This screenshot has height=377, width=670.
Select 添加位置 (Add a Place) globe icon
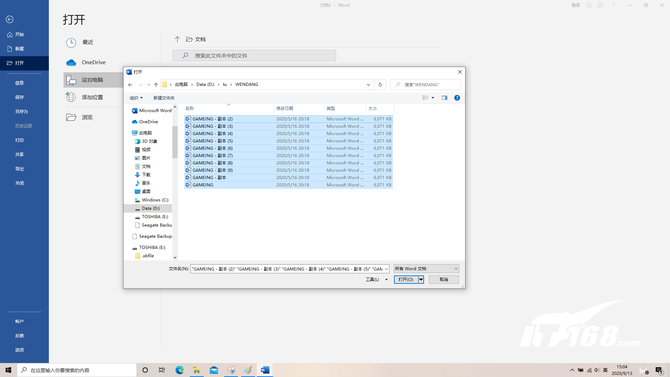coord(71,97)
